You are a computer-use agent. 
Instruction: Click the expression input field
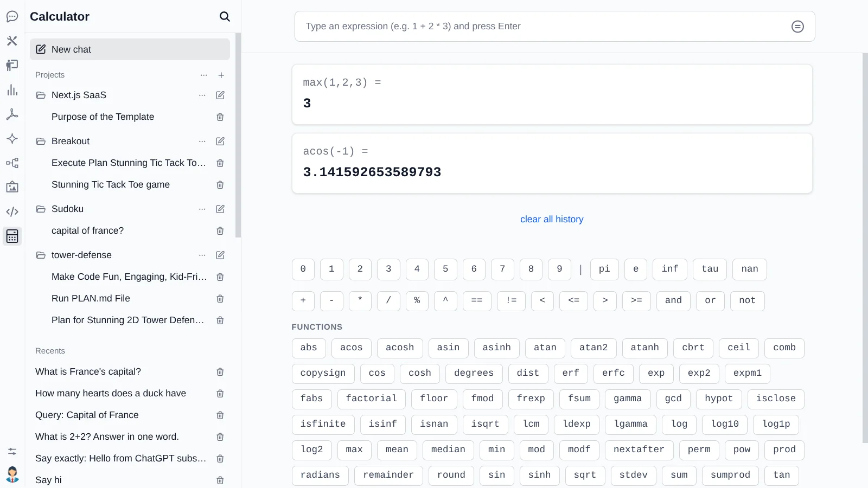click(554, 27)
